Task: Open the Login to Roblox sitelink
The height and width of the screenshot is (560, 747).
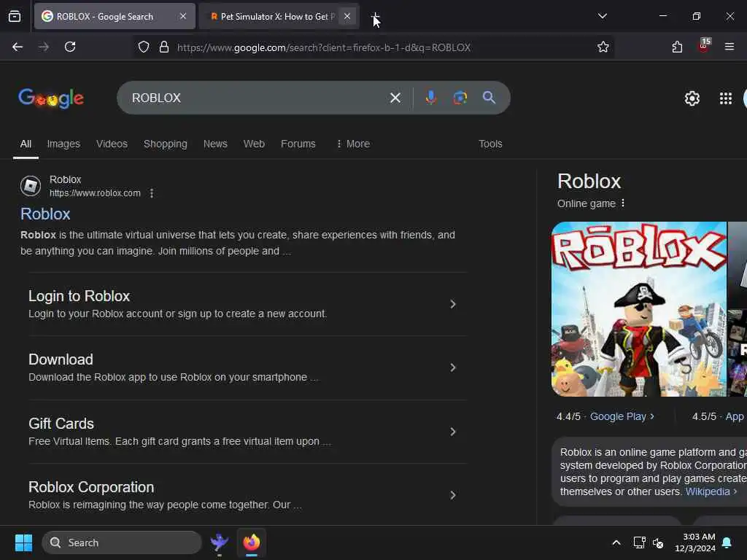Action: [79, 296]
